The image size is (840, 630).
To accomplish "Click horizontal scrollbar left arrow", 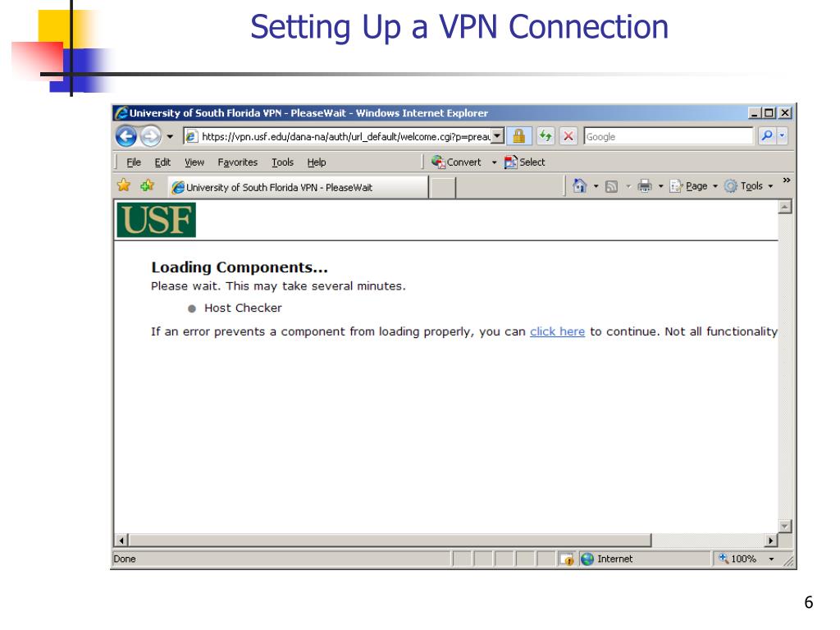I will click(x=121, y=540).
